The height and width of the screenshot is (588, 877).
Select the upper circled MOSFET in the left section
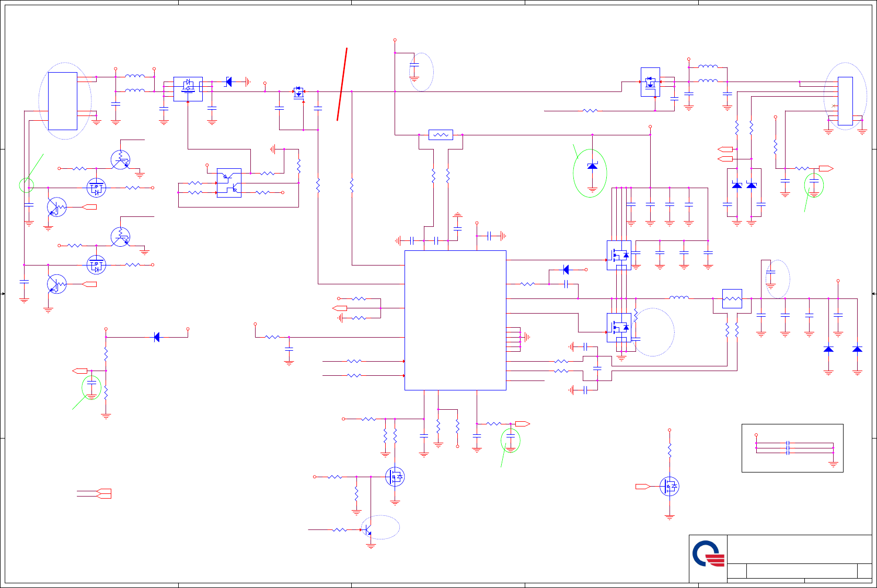coord(96,188)
